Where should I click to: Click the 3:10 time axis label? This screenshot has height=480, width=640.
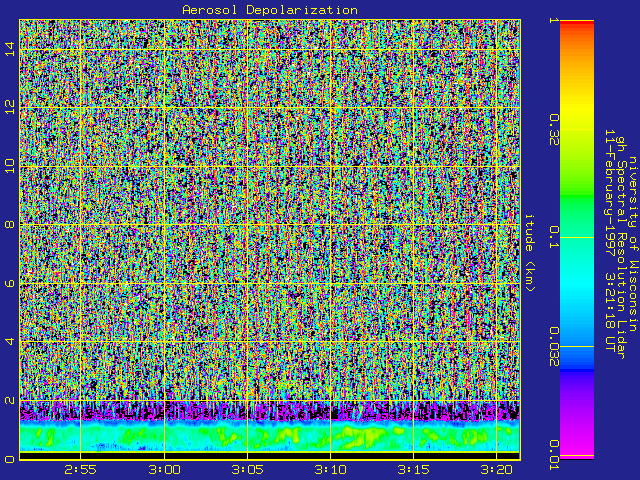click(x=331, y=470)
